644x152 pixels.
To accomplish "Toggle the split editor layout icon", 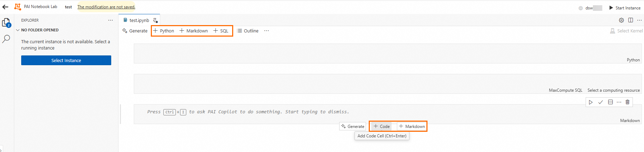I will click(x=630, y=20).
